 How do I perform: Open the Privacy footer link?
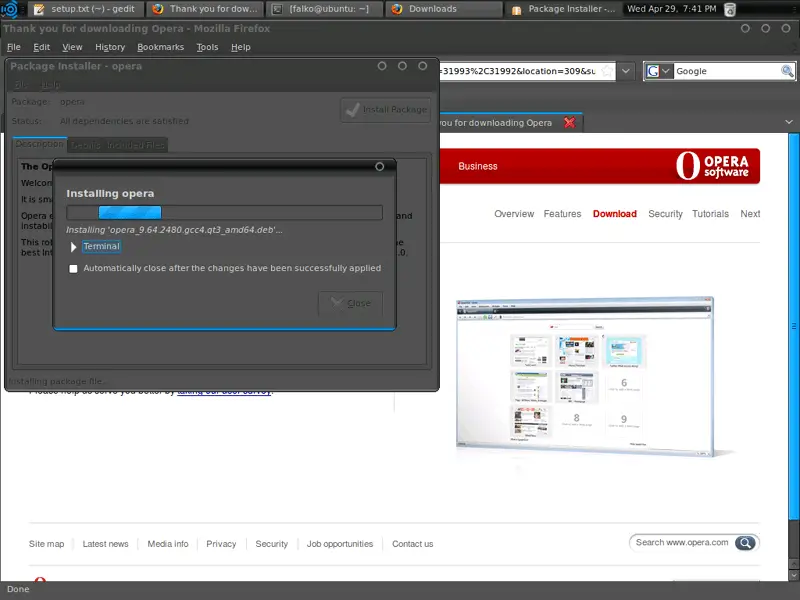(221, 544)
